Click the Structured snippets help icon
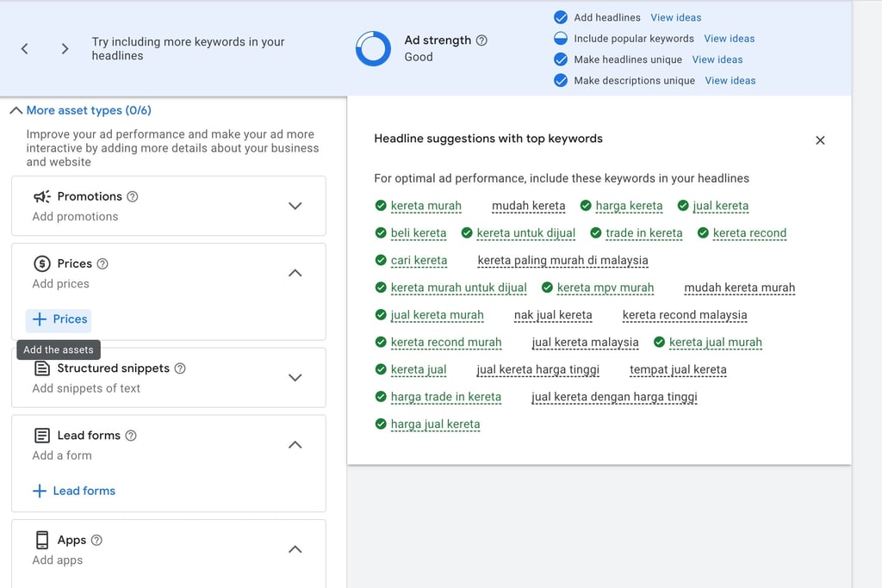The width and height of the screenshot is (882, 588). click(x=180, y=368)
